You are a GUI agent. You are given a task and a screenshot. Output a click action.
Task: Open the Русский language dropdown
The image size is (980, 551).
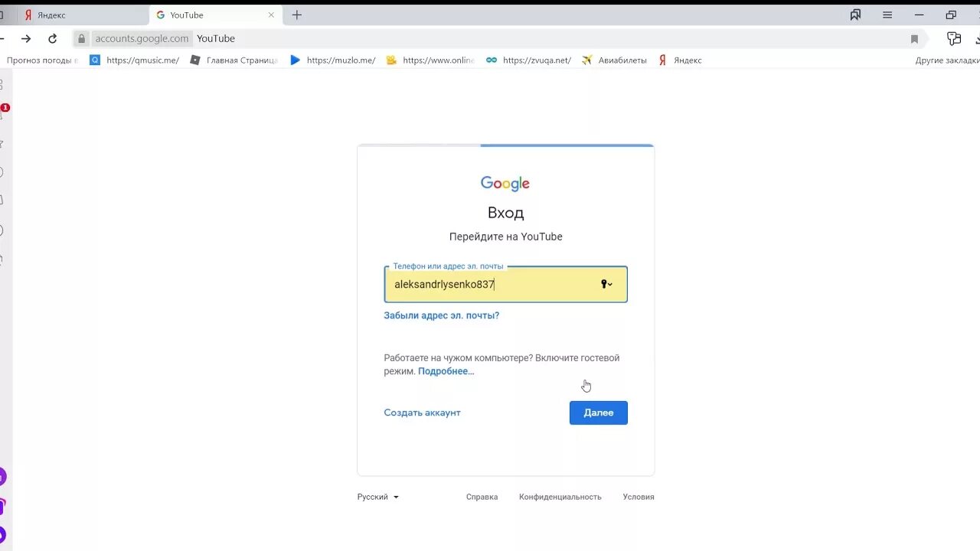[378, 497]
